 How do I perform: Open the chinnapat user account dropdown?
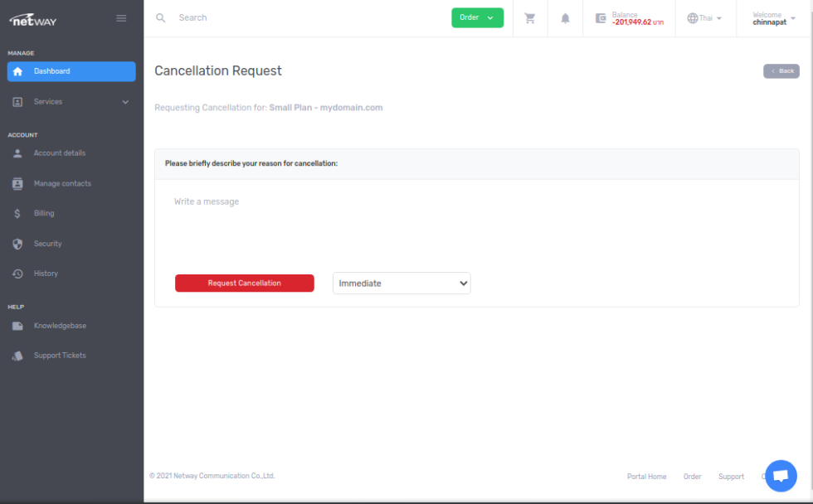tap(772, 18)
